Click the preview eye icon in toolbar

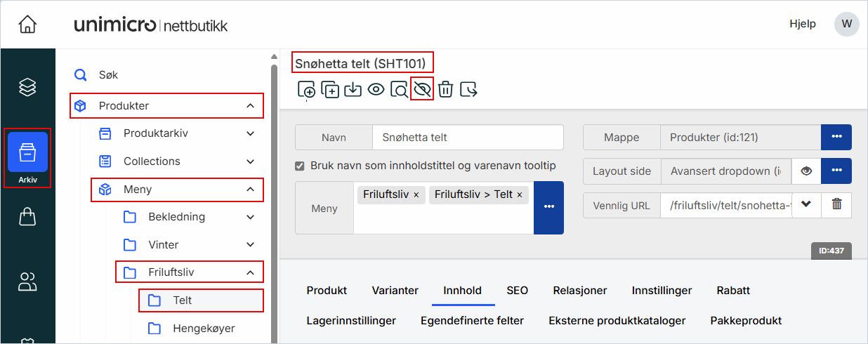(x=376, y=90)
